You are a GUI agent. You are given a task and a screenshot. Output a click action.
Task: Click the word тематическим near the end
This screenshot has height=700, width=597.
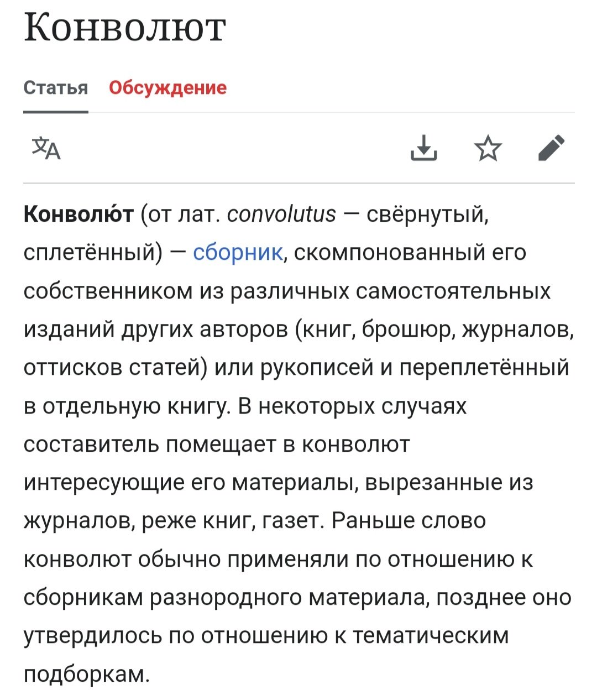click(430, 636)
